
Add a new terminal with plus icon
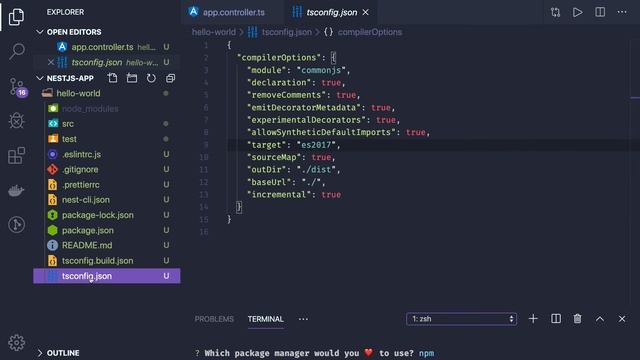(x=533, y=319)
